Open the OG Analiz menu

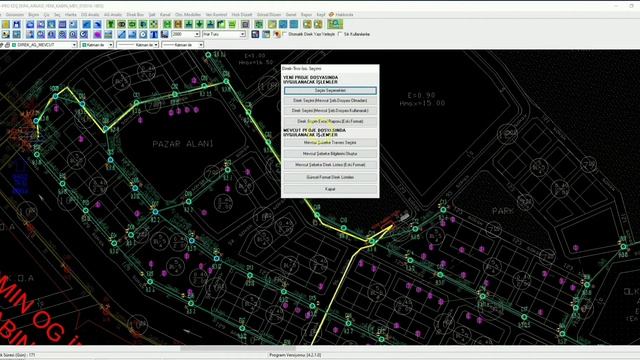coord(90,14)
